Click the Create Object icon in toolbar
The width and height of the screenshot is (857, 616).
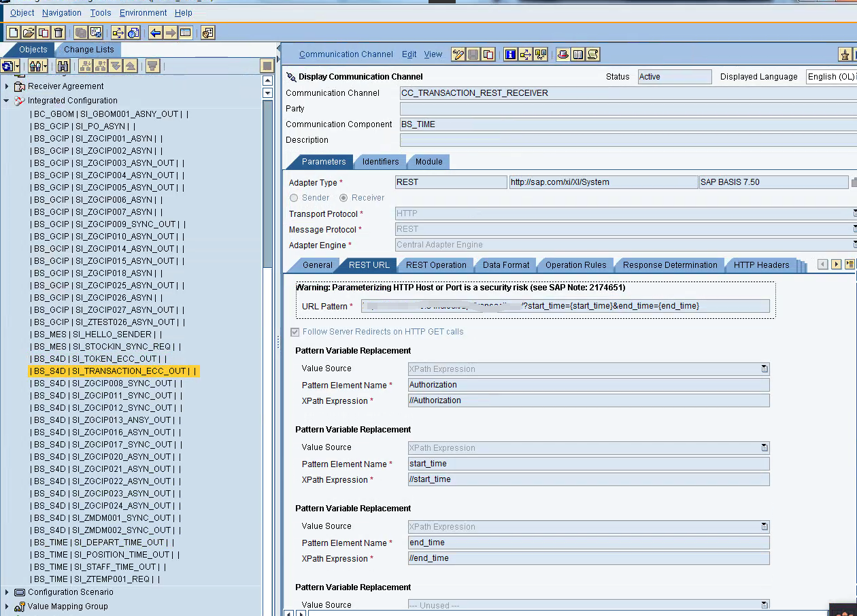[x=12, y=32]
